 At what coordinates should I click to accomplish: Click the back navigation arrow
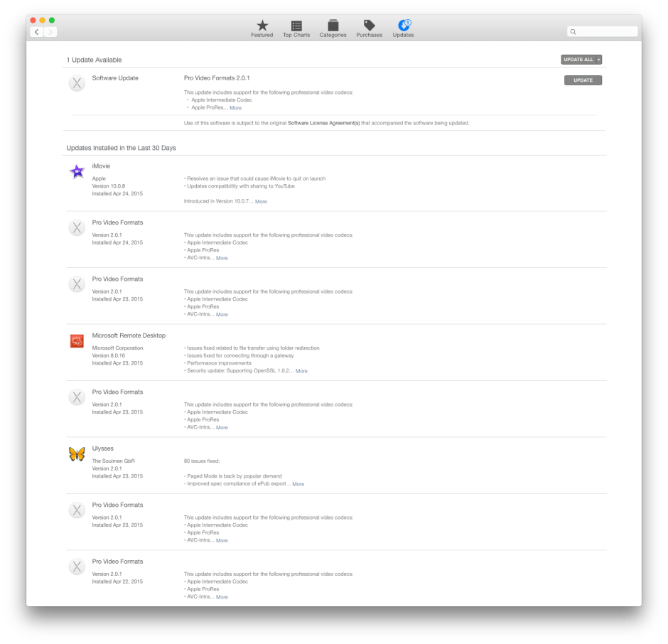pyautogui.click(x=36, y=31)
